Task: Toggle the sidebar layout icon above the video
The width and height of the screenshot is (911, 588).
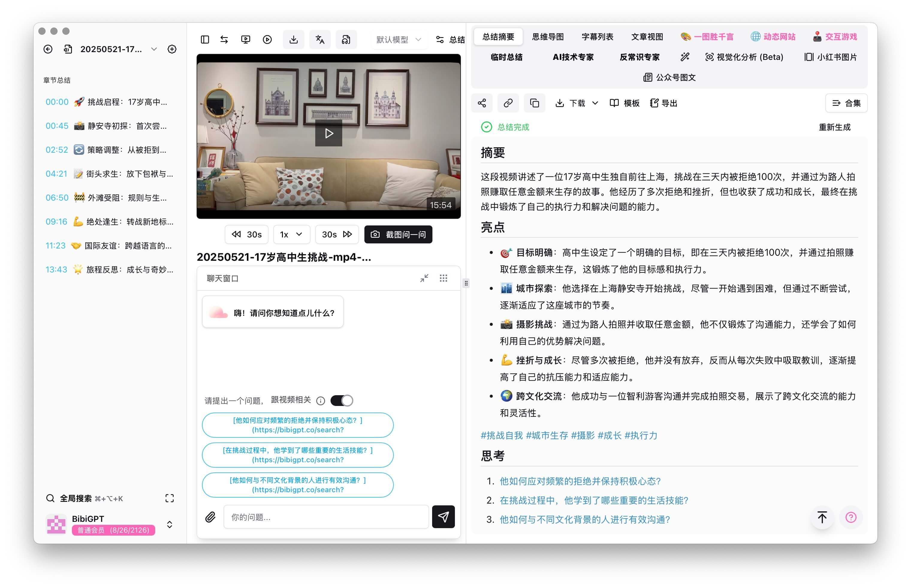Action: coord(205,39)
